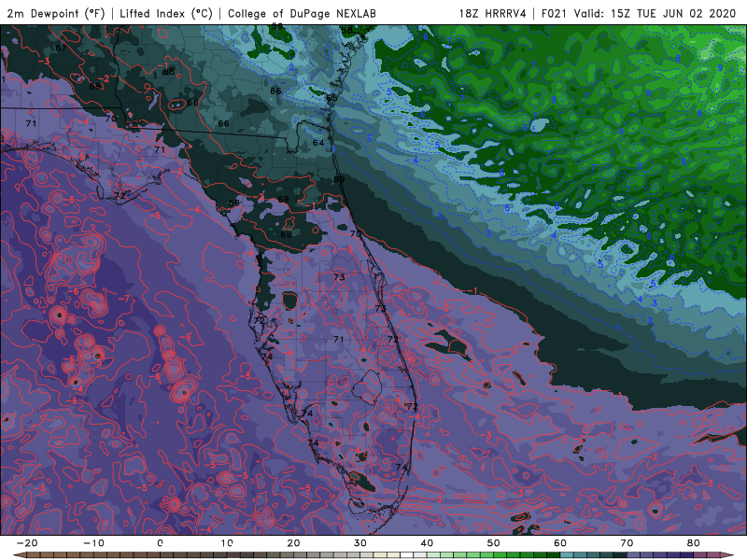747x560 pixels.
Task: Click the "40" color scale label
Action: tap(427, 543)
